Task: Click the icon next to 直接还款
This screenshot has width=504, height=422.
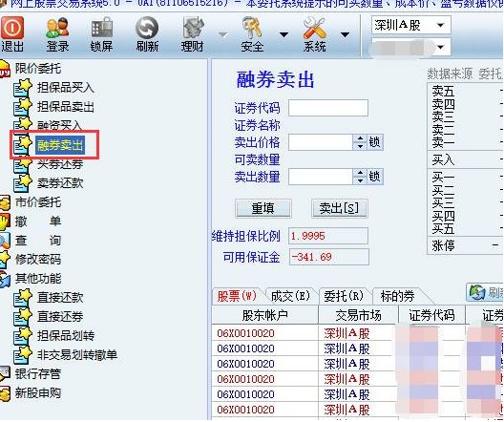Action: tap(23, 298)
